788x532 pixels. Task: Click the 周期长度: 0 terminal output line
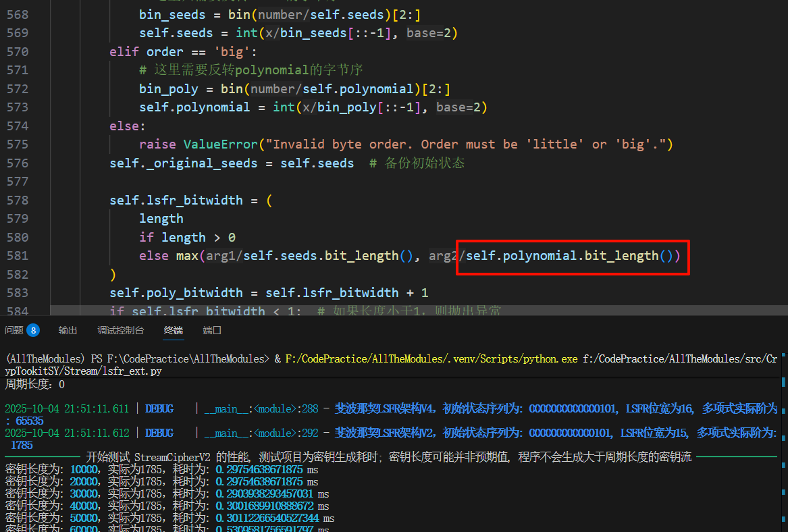click(x=35, y=384)
